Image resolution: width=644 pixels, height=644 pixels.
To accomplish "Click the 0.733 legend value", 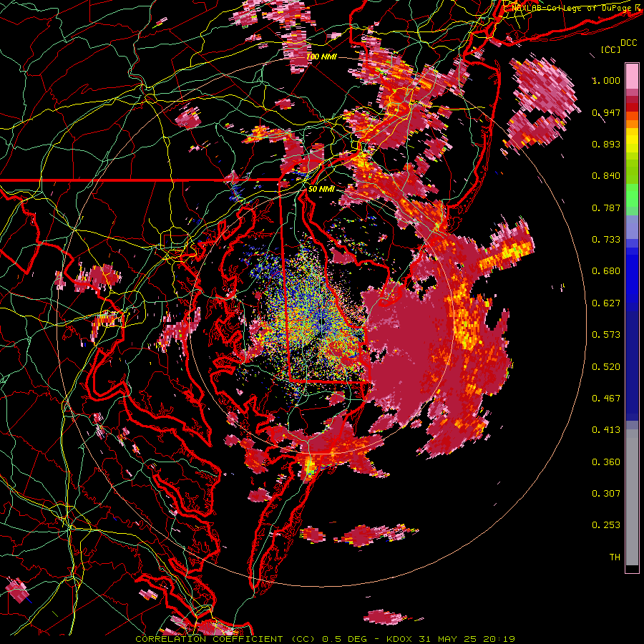I will pyautogui.click(x=606, y=240).
